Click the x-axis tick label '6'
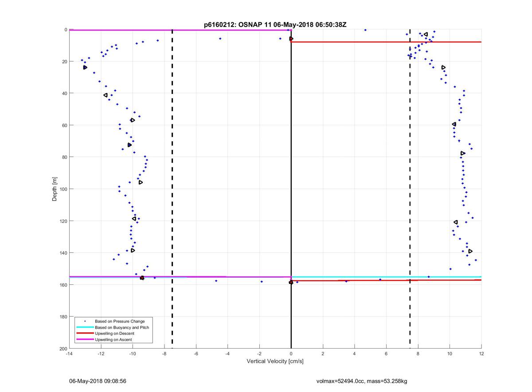This screenshot has height=392, width=532. tap(386, 353)
